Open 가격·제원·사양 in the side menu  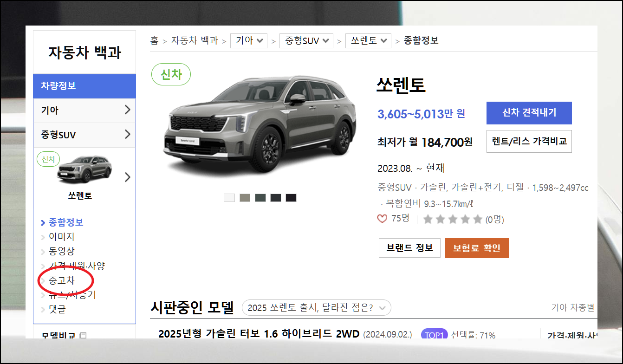pyautogui.click(x=77, y=266)
